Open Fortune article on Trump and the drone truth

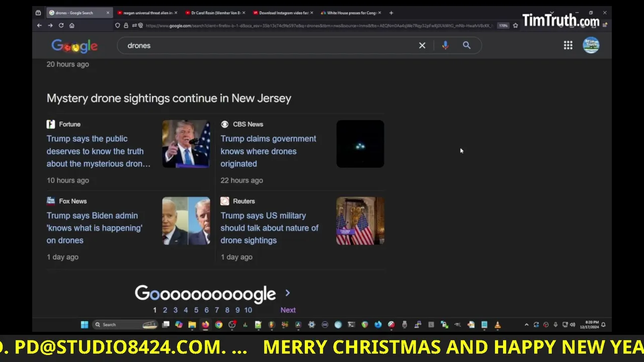(99, 151)
